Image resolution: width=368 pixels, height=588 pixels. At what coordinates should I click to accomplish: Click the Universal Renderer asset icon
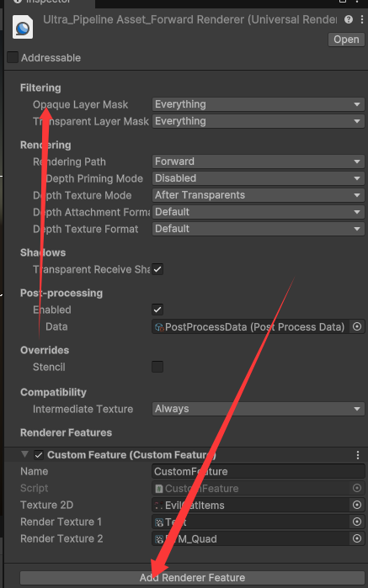click(23, 27)
